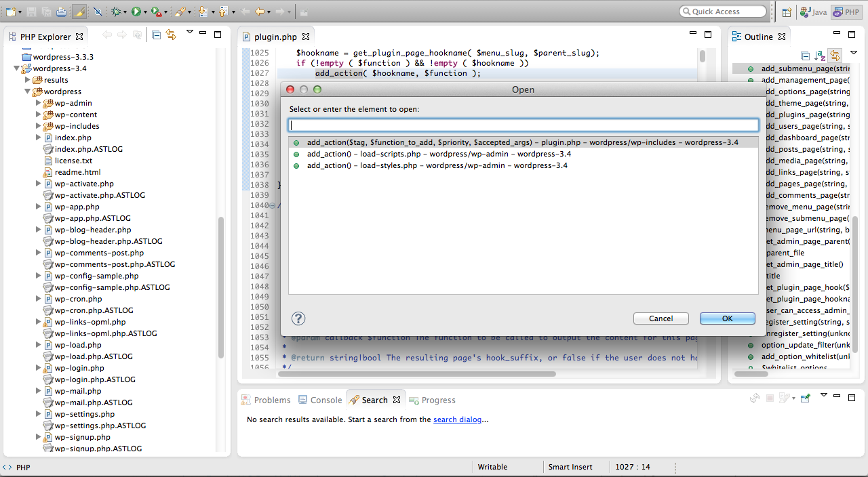Toggle the Mark Occurrences highlighter icon
The height and width of the screenshot is (477, 868).
(79, 12)
